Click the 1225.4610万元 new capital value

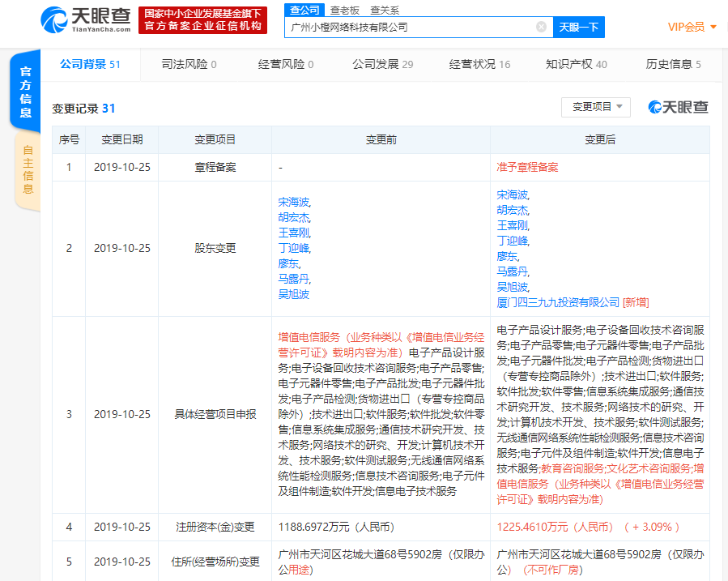point(555,528)
